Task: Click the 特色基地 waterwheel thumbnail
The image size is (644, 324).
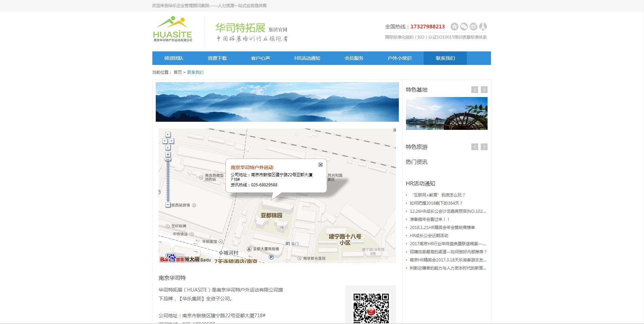Action: 447,113
